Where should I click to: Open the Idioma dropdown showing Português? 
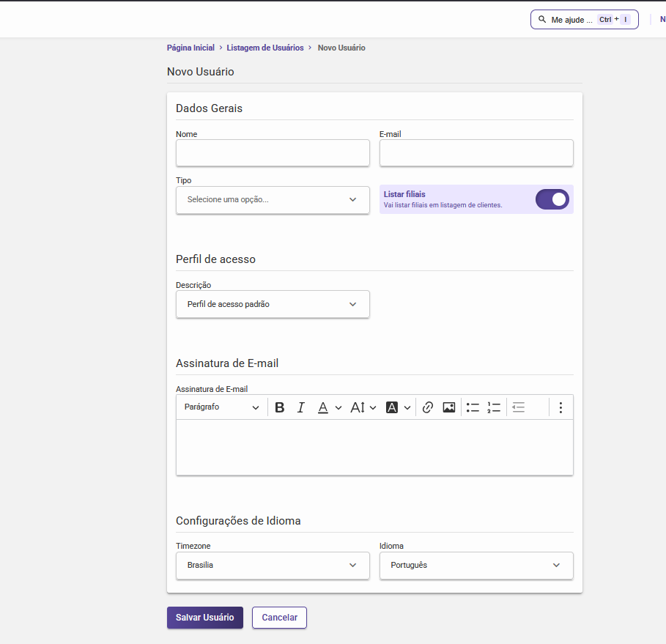click(476, 566)
